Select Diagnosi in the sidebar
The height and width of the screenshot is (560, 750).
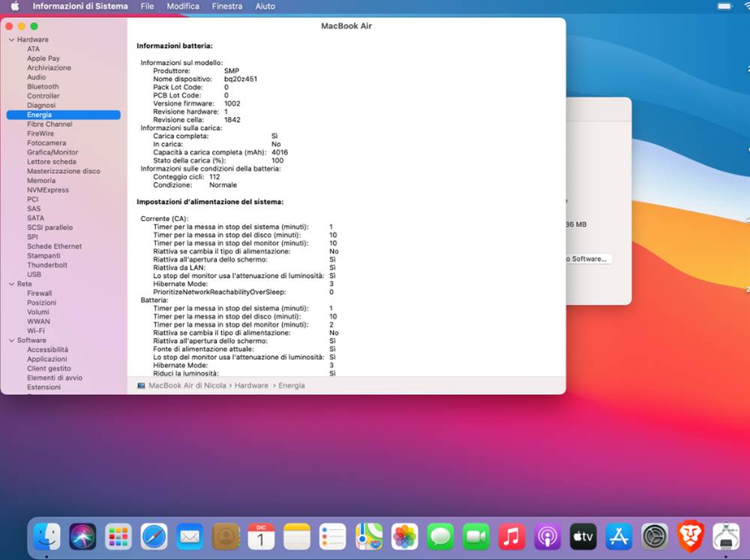pos(41,106)
